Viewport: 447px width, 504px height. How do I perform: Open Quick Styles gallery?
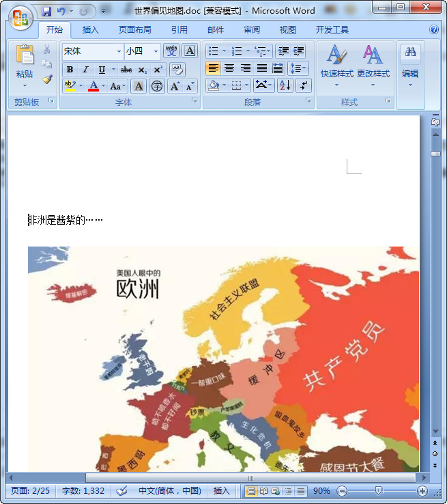(x=336, y=66)
